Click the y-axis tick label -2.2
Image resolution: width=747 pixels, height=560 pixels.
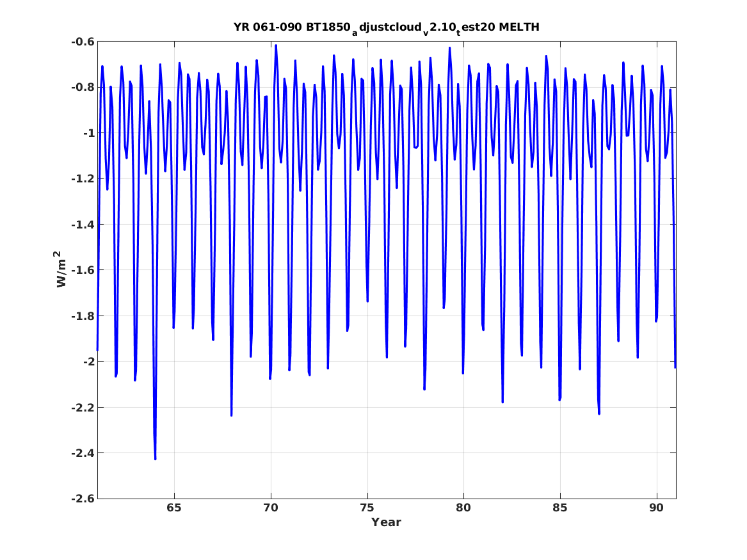click(x=83, y=407)
